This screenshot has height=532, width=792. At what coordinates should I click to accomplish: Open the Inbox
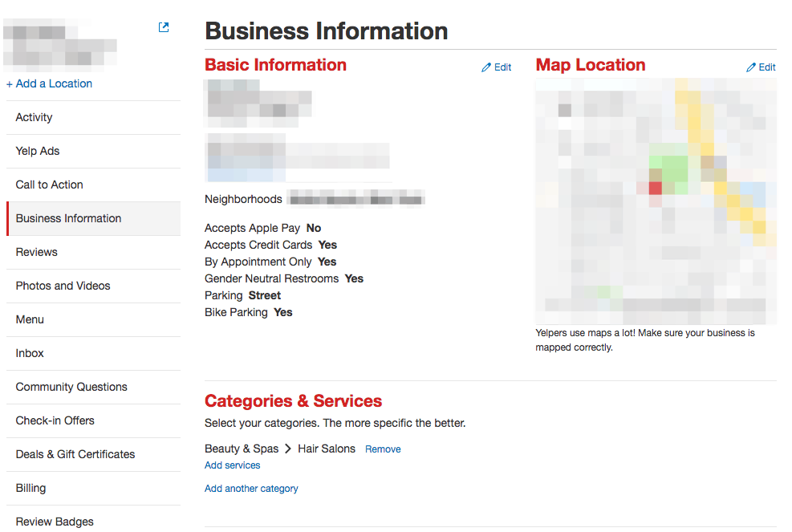tap(30, 353)
